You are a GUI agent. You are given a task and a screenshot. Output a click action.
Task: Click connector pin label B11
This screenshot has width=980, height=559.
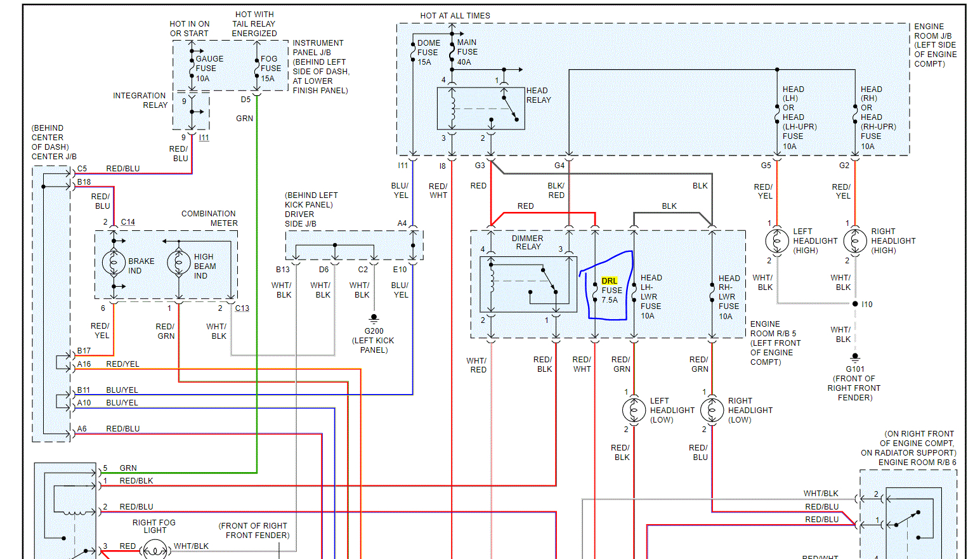point(83,390)
